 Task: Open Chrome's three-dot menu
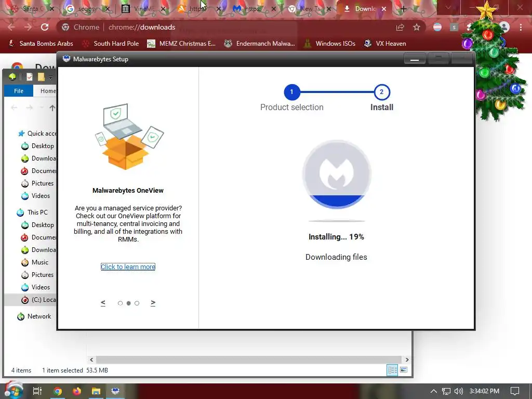click(x=521, y=27)
